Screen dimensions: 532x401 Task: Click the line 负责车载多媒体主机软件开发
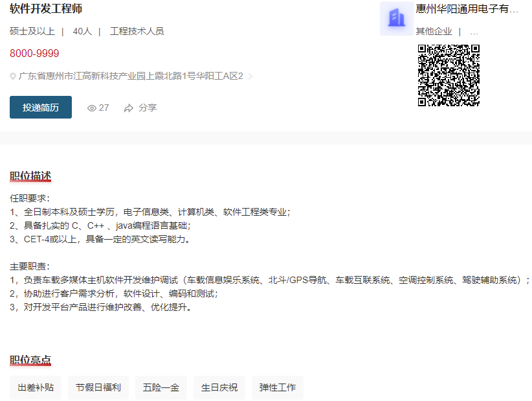click(x=270, y=280)
